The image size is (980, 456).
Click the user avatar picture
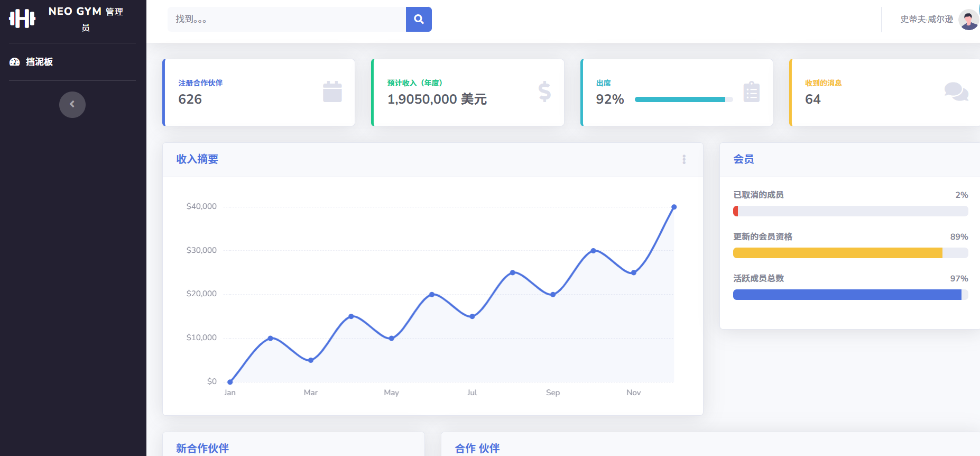[x=968, y=20]
